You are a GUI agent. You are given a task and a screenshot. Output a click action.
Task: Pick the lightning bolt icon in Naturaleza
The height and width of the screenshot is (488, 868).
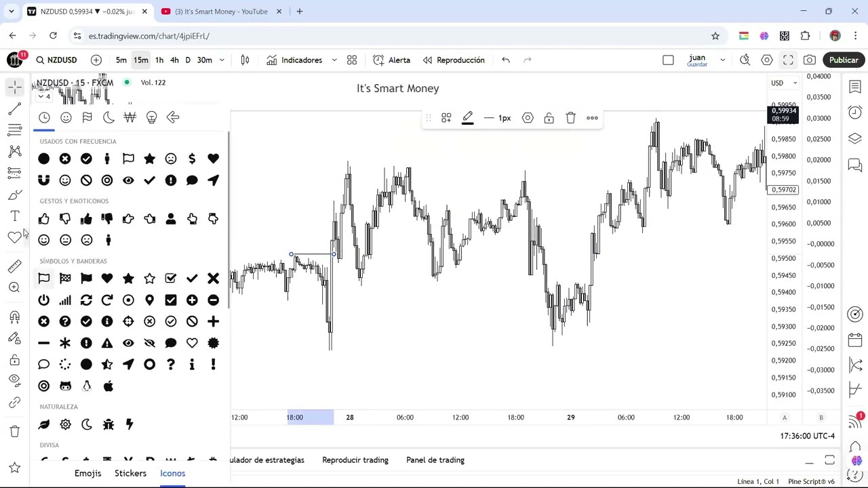point(129,424)
